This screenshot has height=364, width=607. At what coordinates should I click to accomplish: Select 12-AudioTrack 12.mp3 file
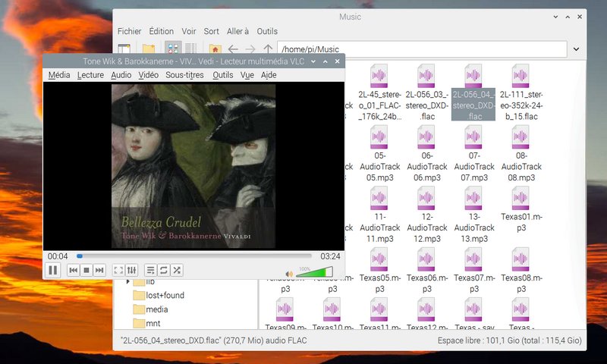pos(426,215)
